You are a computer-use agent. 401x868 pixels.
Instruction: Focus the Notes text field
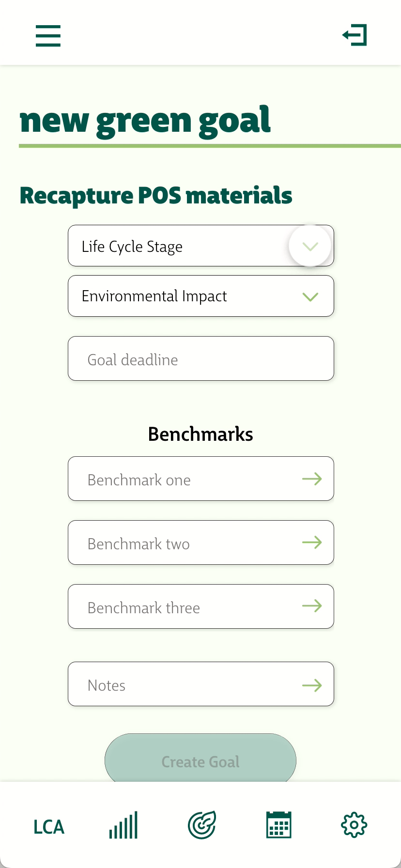pos(201,684)
